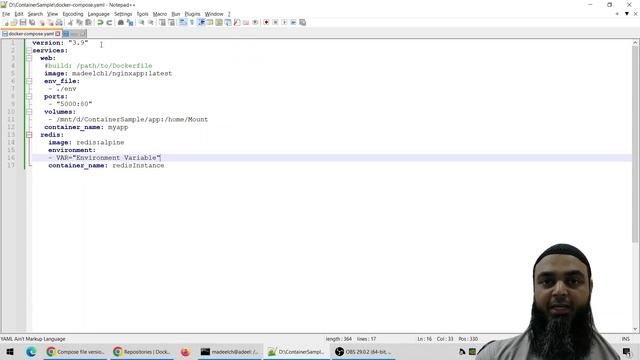This screenshot has width=640, height=360.
Task: Save the file with the Save toolbar icon
Action: (23, 22)
